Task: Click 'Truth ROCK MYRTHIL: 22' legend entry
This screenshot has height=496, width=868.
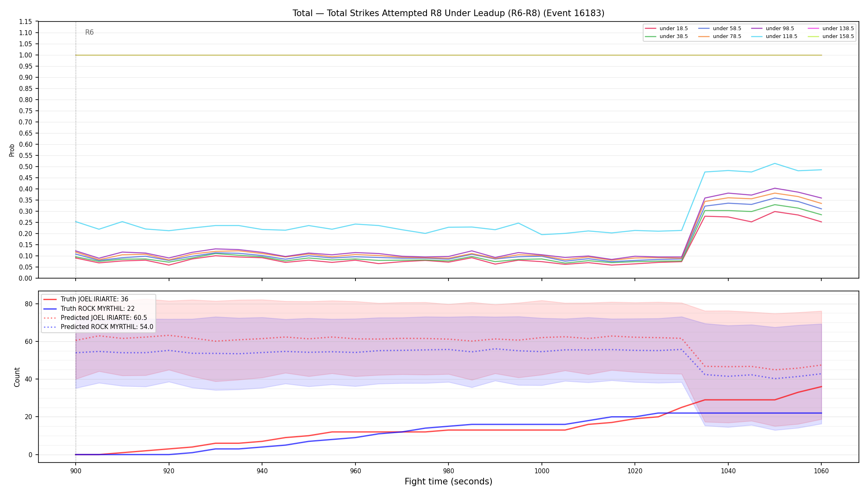Action: [89, 308]
